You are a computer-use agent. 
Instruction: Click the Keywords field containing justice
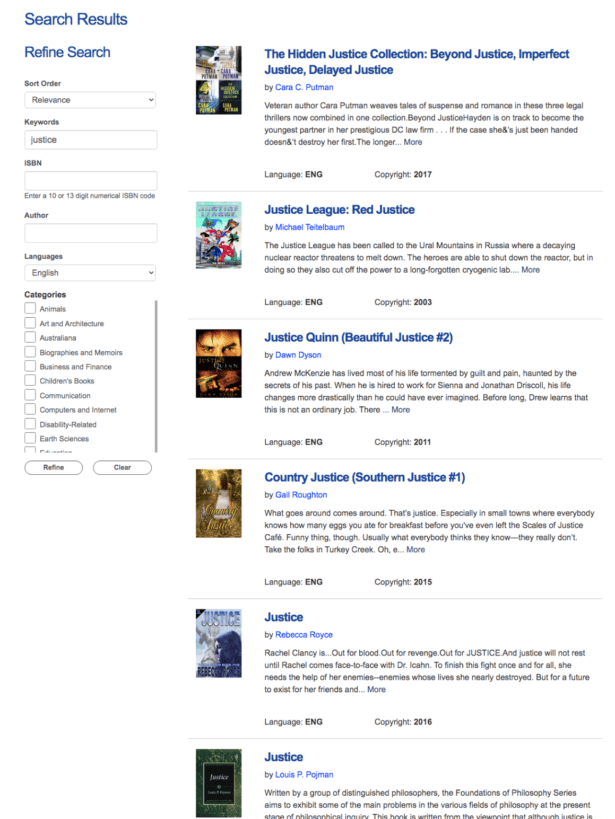pos(91,140)
